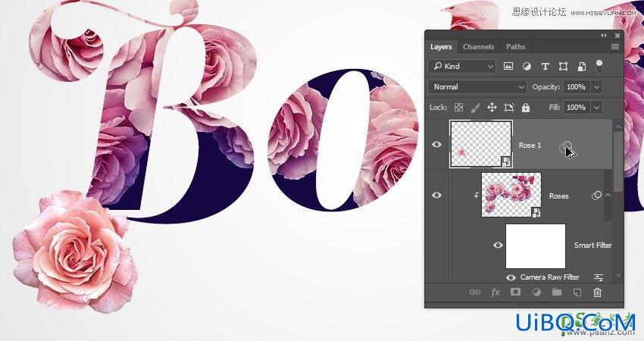Open Camera Raw Filter blending options icon

point(599,277)
